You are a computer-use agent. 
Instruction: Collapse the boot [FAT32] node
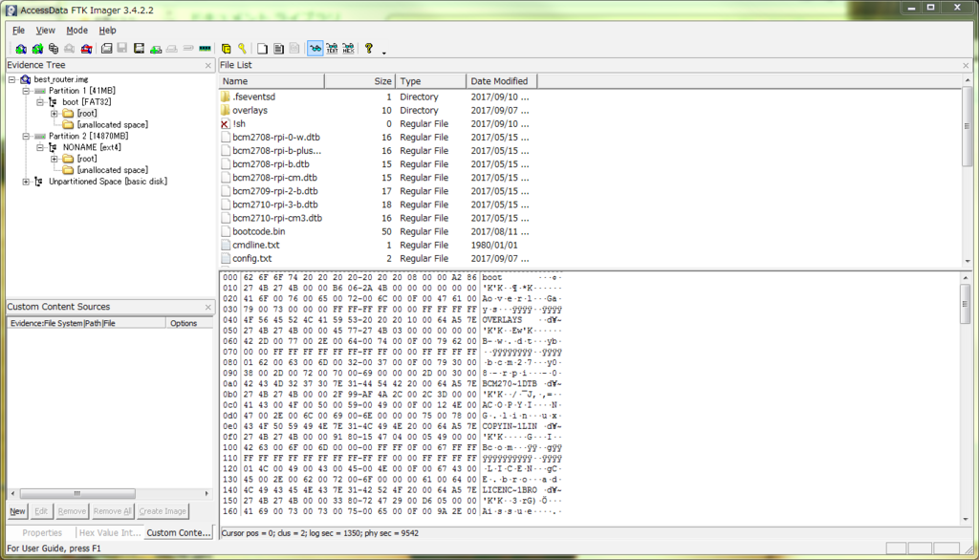tap(39, 101)
